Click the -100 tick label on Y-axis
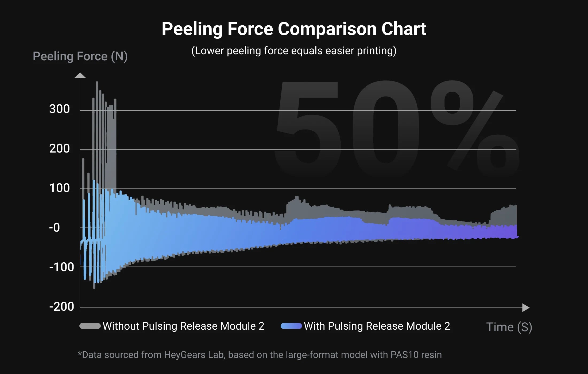Viewport: 588px width, 374px height. pos(61,267)
